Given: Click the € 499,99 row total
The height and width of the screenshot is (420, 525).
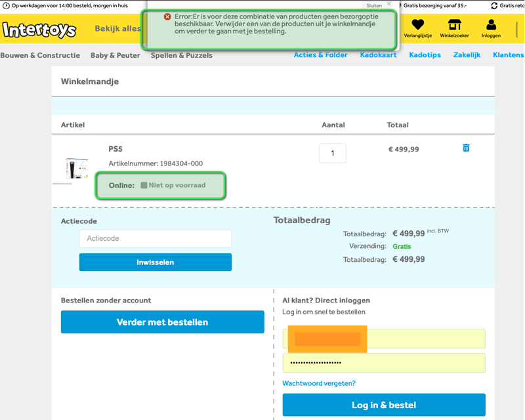Looking at the screenshot, I should point(404,150).
